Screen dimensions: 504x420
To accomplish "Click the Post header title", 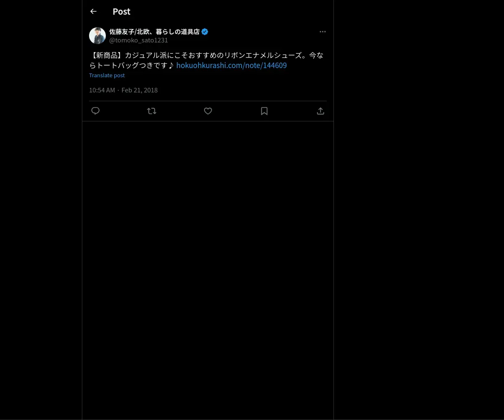I will [x=121, y=11].
